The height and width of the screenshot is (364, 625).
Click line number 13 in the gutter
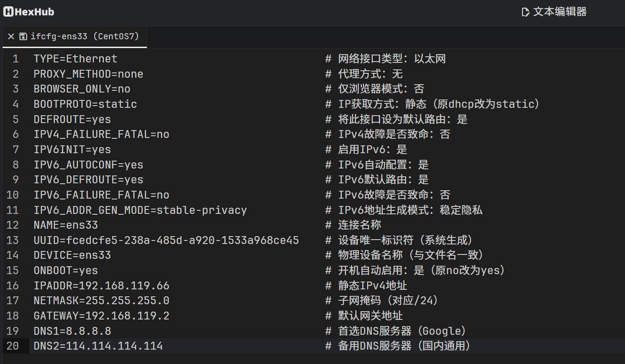click(13, 240)
